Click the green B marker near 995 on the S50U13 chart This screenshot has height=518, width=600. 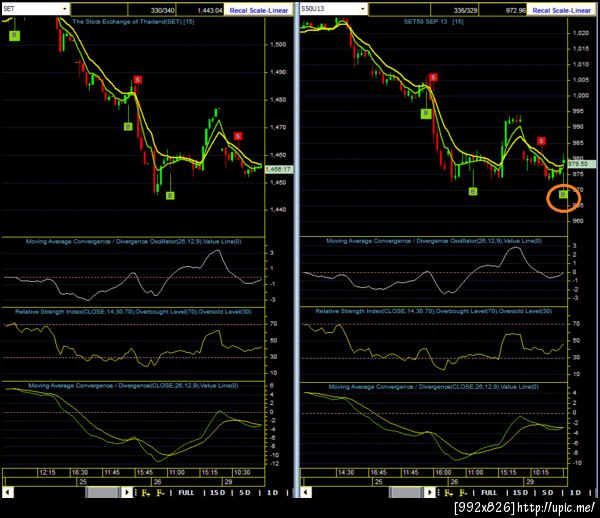click(426, 113)
